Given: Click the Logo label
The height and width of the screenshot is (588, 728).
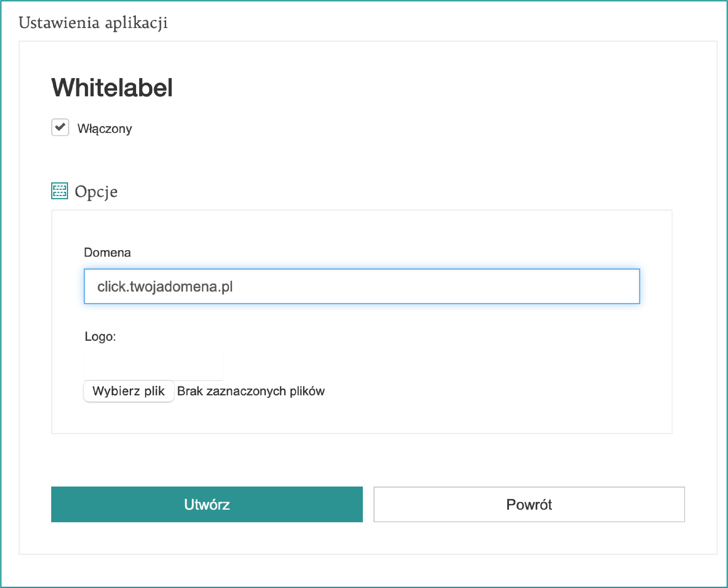Looking at the screenshot, I should [x=100, y=336].
